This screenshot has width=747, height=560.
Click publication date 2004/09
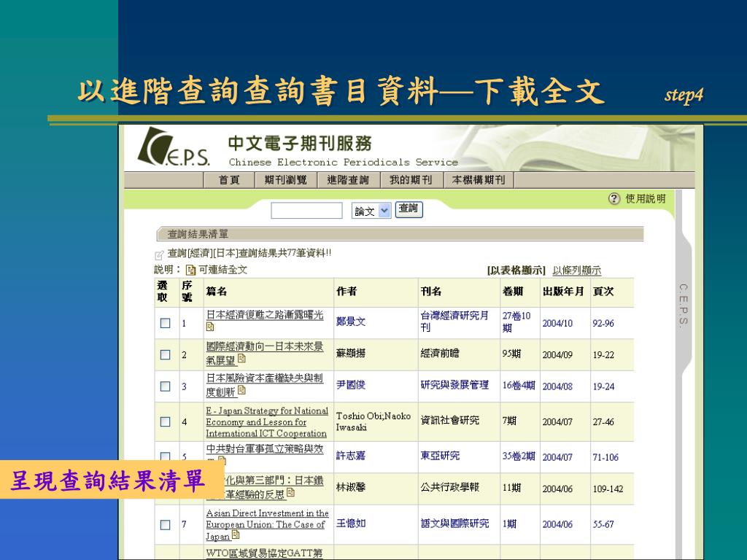tap(557, 355)
